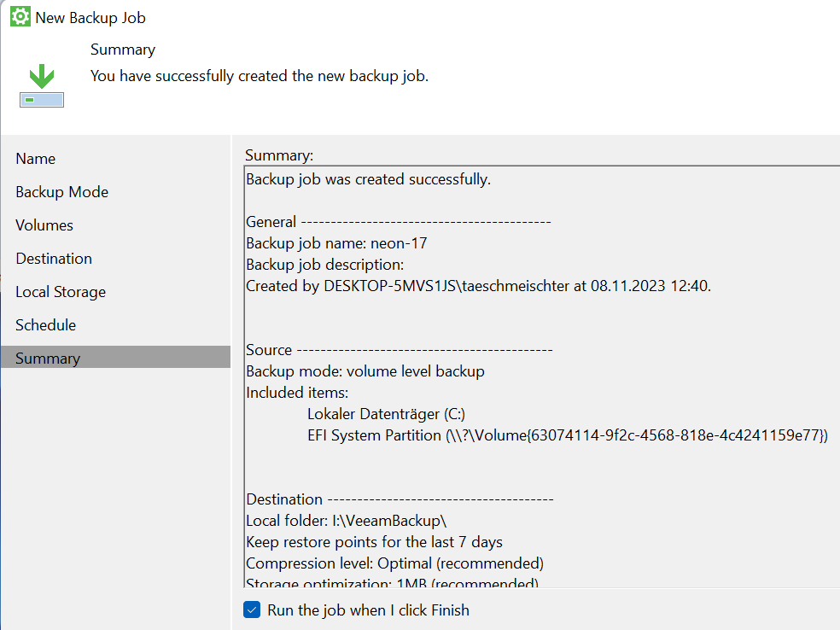The height and width of the screenshot is (630, 840).
Task: Click the 'Created by DESKTOP-5MVS1JS' line
Action: pyautogui.click(x=478, y=286)
